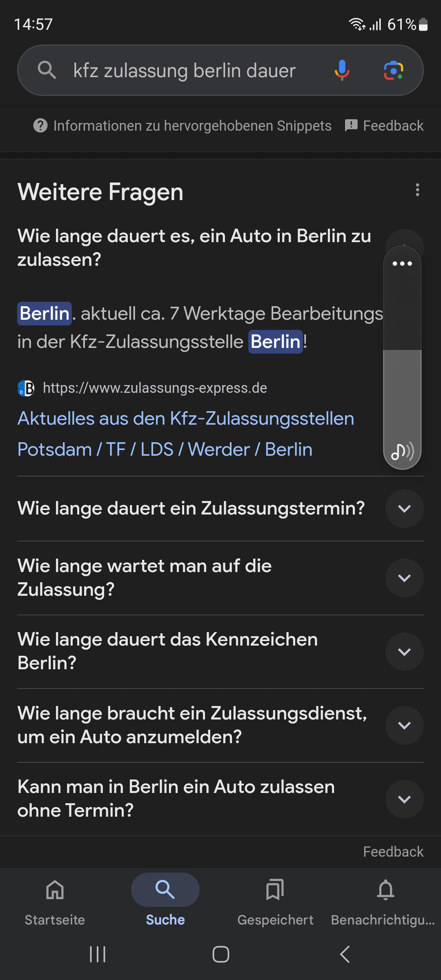Screen dimensions: 441x980
Task: Expand "Wie lange dauert ein Zulassungstermin?"
Action: [404, 509]
